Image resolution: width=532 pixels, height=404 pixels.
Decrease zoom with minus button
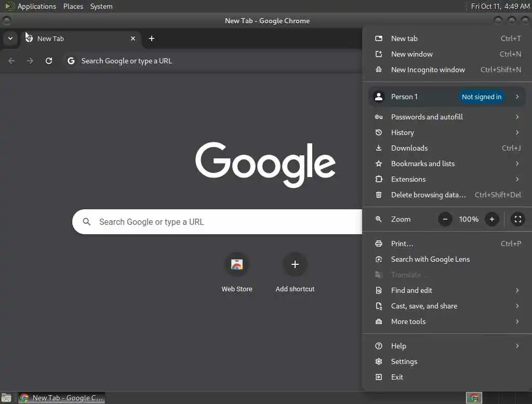coord(445,219)
